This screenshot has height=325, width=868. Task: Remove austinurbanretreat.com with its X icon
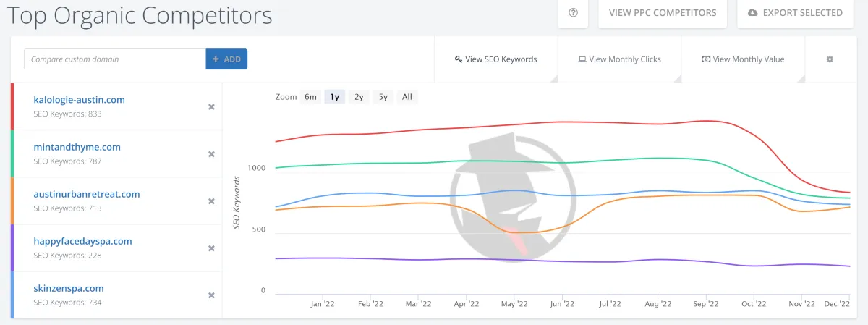pos(211,201)
